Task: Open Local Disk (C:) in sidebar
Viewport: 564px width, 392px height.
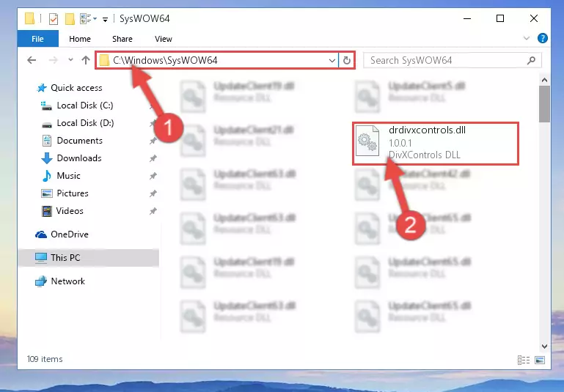Action: pos(85,106)
